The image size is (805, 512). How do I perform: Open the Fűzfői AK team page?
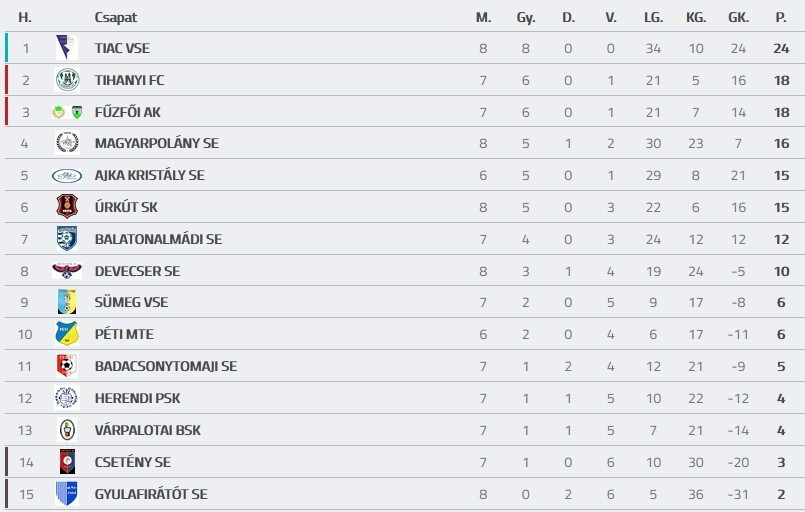coord(126,112)
